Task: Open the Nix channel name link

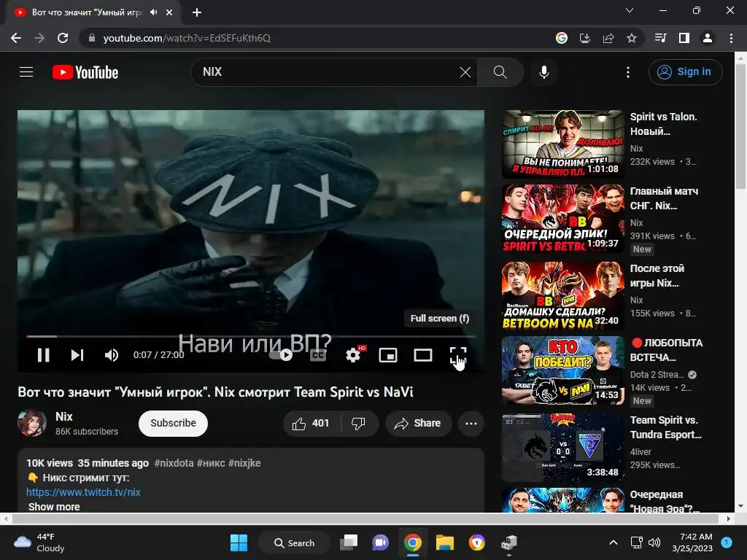Action: coord(64,416)
